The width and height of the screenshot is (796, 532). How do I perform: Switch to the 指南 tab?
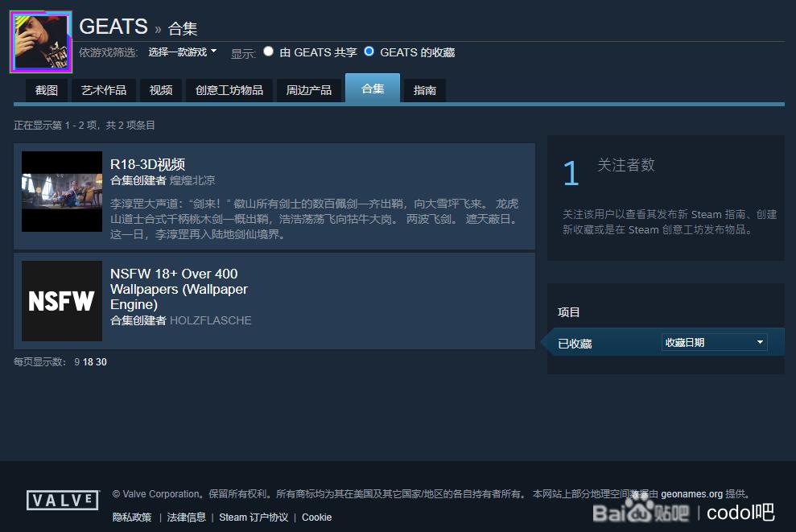(424, 90)
